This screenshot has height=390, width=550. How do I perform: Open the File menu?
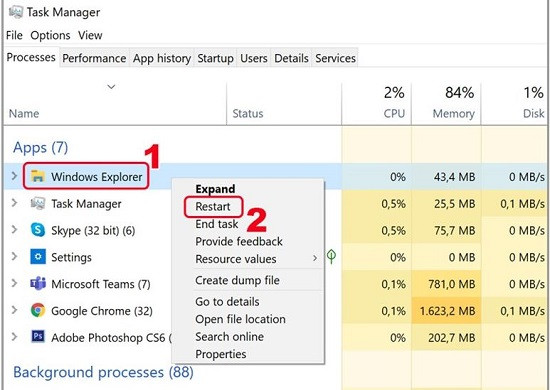(14, 35)
